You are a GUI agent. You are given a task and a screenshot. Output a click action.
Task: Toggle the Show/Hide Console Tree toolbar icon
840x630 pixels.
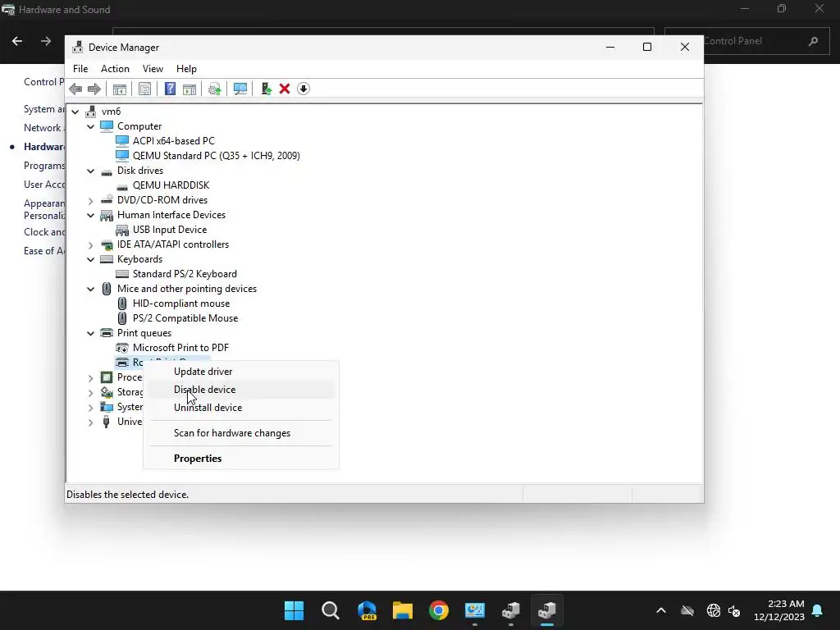pyautogui.click(x=120, y=89)
